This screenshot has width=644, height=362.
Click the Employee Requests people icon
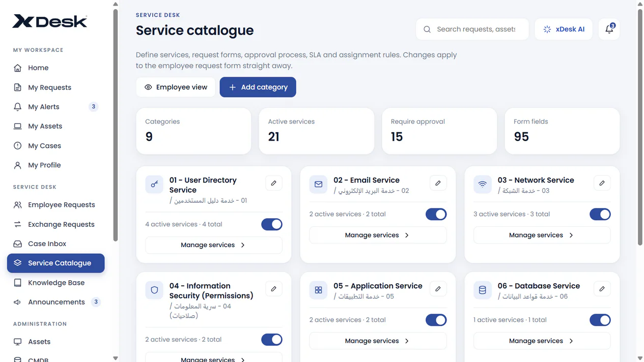[18, 205]
